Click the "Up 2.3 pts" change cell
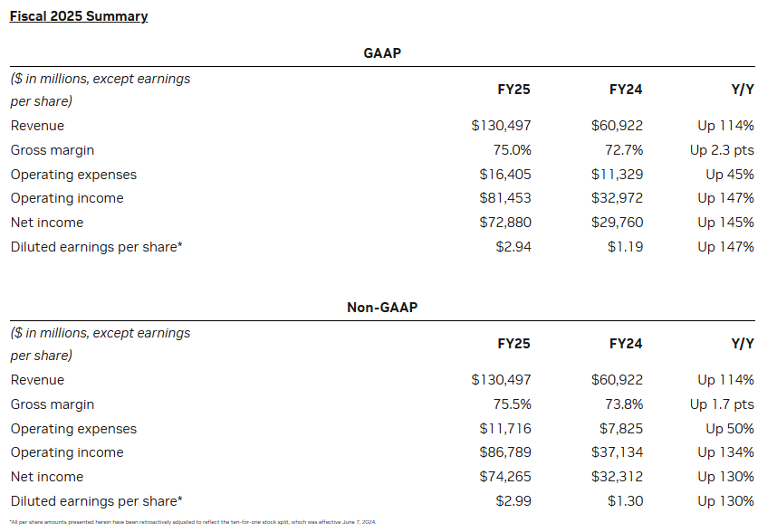 pyautogui.click(x=722, y=150)
